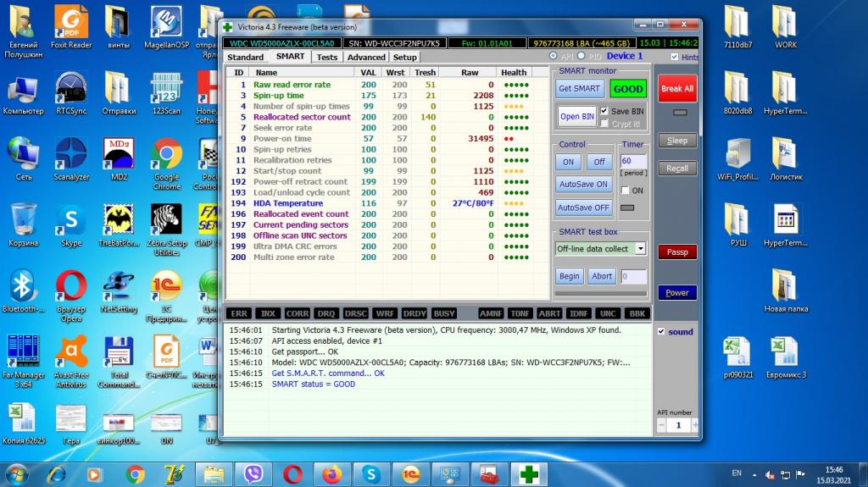Click the Power button
The height and width of the screenshot is (487, 868).
tap(677, 293)
